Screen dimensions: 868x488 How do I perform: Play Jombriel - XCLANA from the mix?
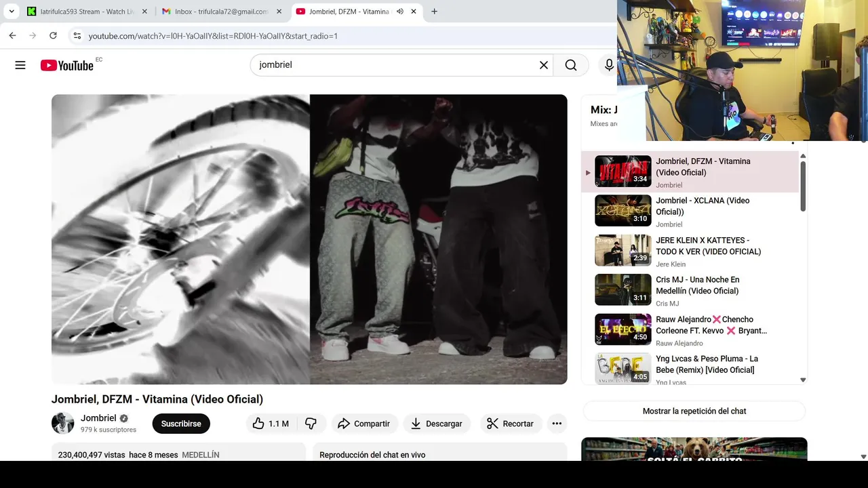(x=690, y=211)
